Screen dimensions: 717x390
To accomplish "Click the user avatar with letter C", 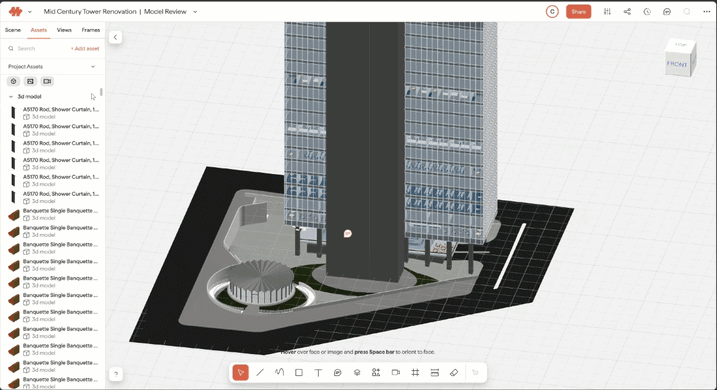I will [x=552, y=12].
